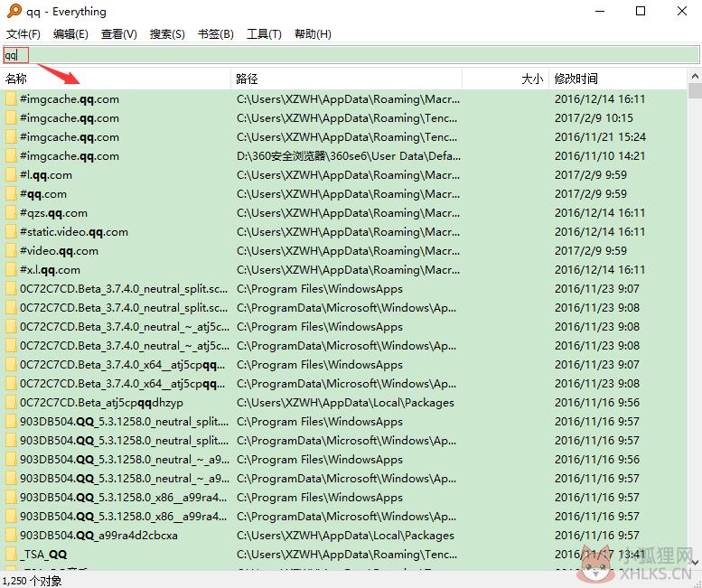Open the 编辑(E) menu
This screenshot has height=588, width=702.
click(70, 34)
